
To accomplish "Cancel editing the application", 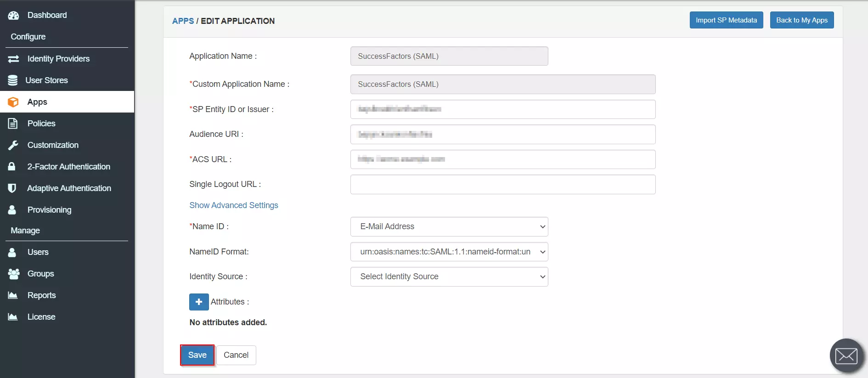I will 236,355.
